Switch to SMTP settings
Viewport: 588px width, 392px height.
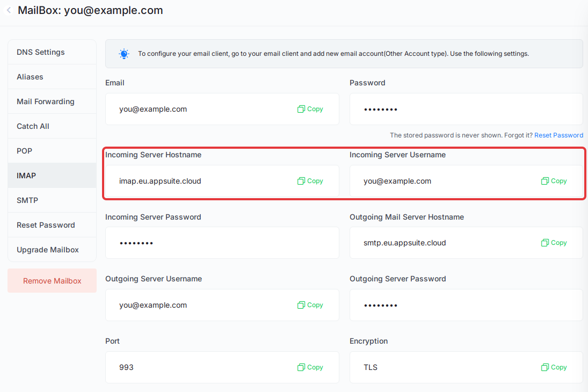52,200
